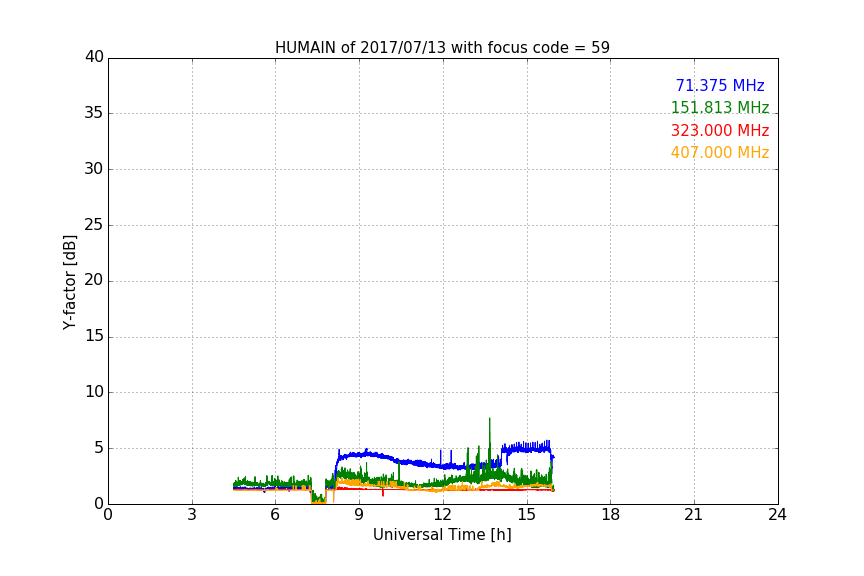864x576 pixels.
Task: Click y-axis tick value 10
Action: pos(94,392)
